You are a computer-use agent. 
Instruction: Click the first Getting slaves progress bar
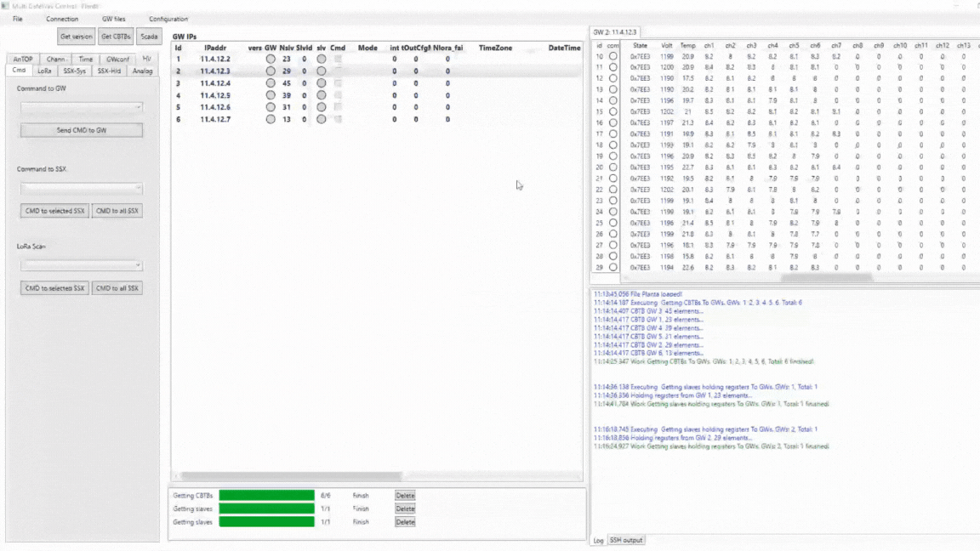(267, 508)
